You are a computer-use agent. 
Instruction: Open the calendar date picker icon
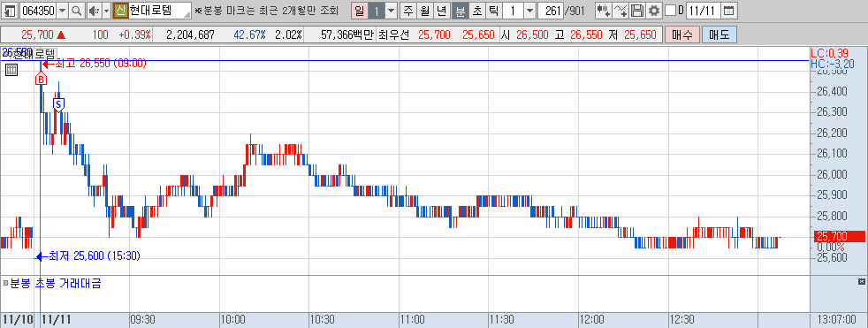[x=729, y=11]
